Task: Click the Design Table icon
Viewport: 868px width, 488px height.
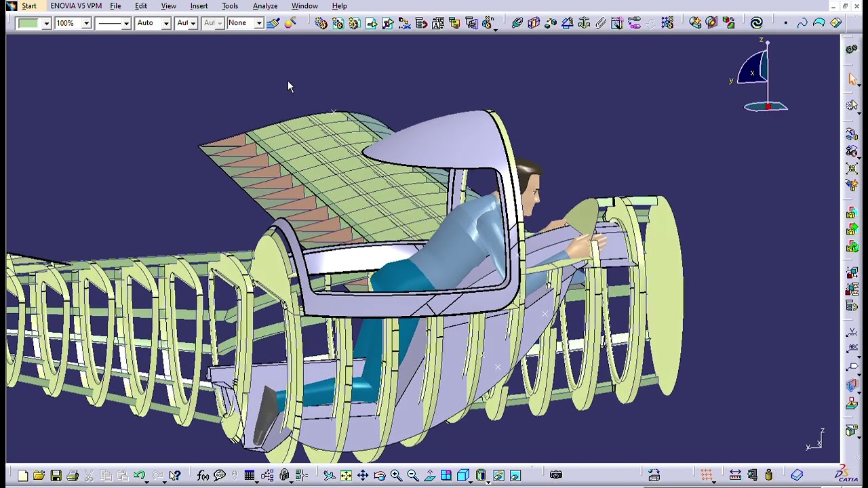Action: click(250, 475)
